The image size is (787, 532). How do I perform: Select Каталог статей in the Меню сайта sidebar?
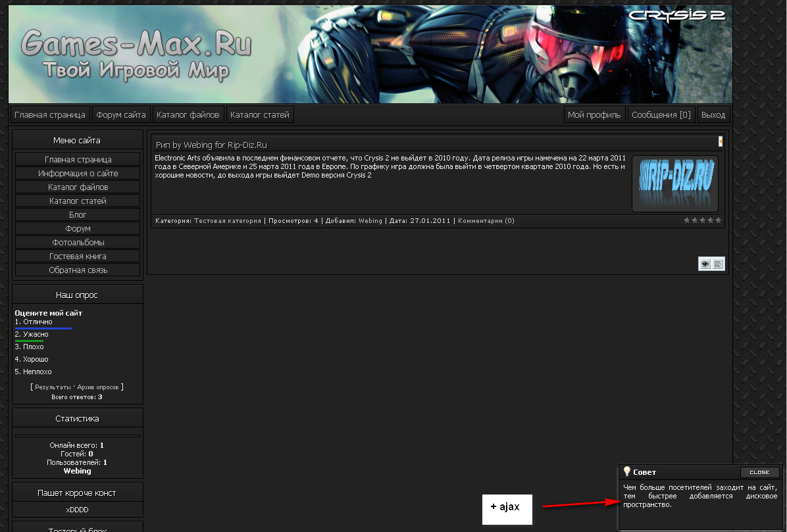click(x=78, y=201)
